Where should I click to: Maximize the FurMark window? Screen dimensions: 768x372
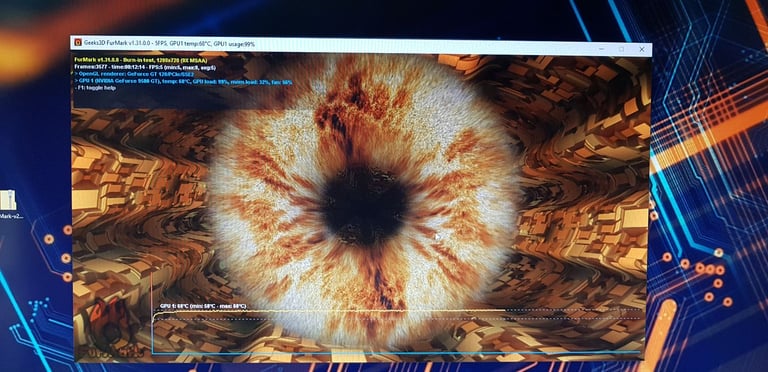(622, 49)
